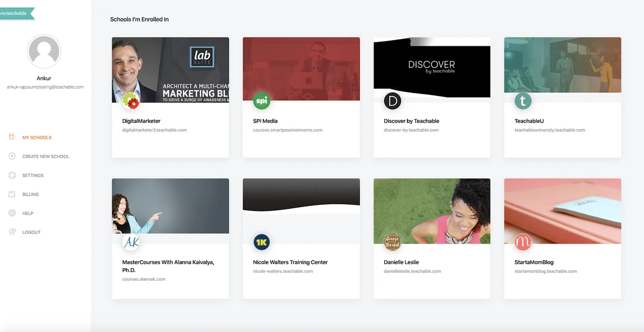The height and width of the screenshot is (332, 644).
Task: Click the plus icon for Create New School
Action: (12, 156)
